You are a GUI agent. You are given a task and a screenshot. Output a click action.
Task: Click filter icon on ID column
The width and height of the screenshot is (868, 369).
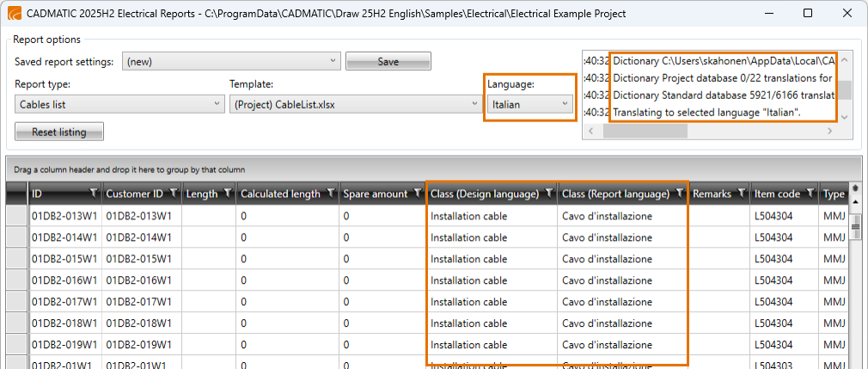click(x=94, y=194)
